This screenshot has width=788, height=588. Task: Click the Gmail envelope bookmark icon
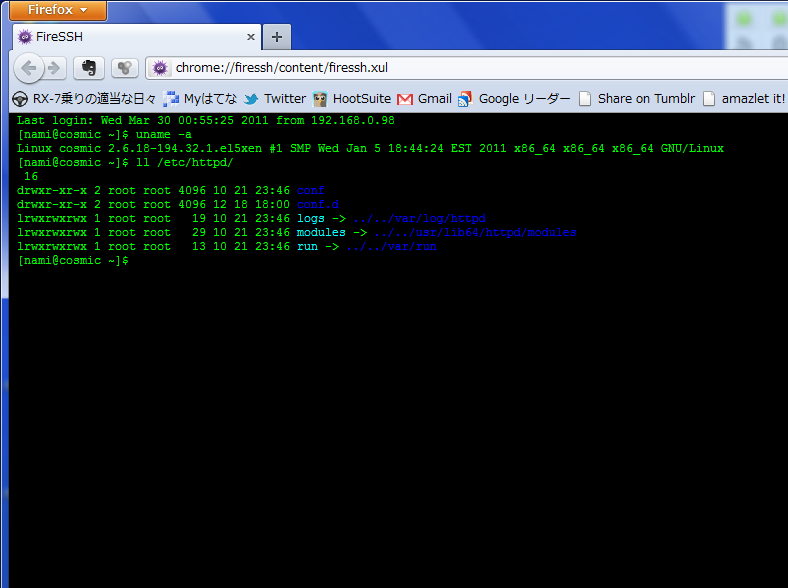[405, 100]
